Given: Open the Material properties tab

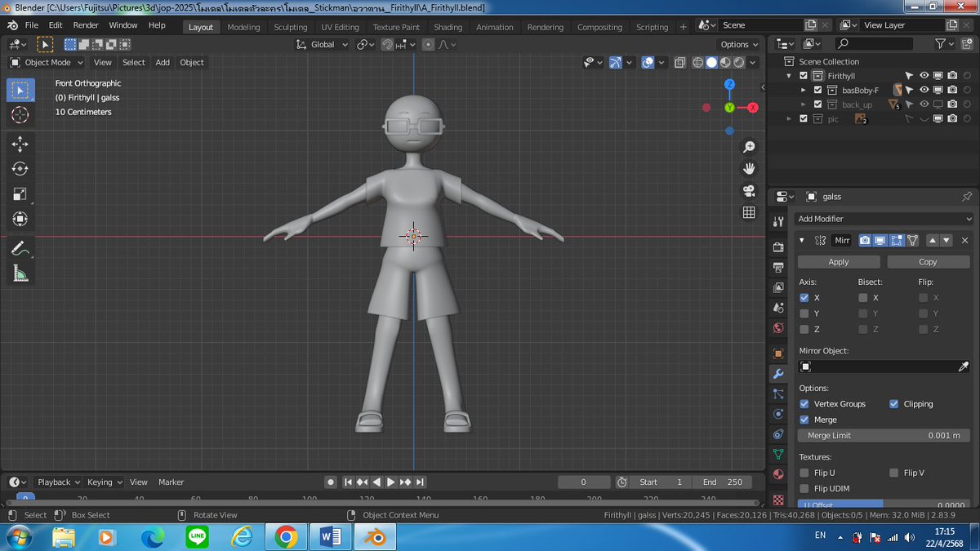Looking at the screenshot, I should tap(777, 473).
